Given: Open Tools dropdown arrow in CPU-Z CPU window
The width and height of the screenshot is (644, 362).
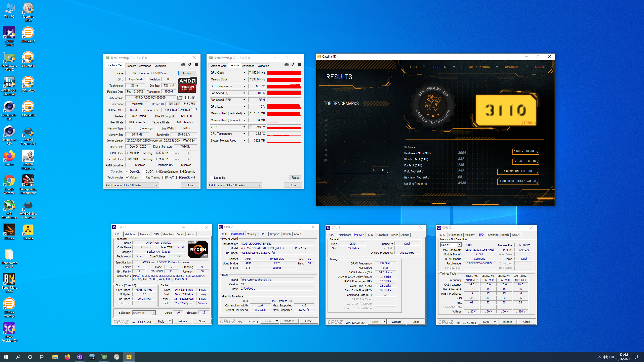Looking at the screenshot, I should pyautogui.click(x=170, y=321).
